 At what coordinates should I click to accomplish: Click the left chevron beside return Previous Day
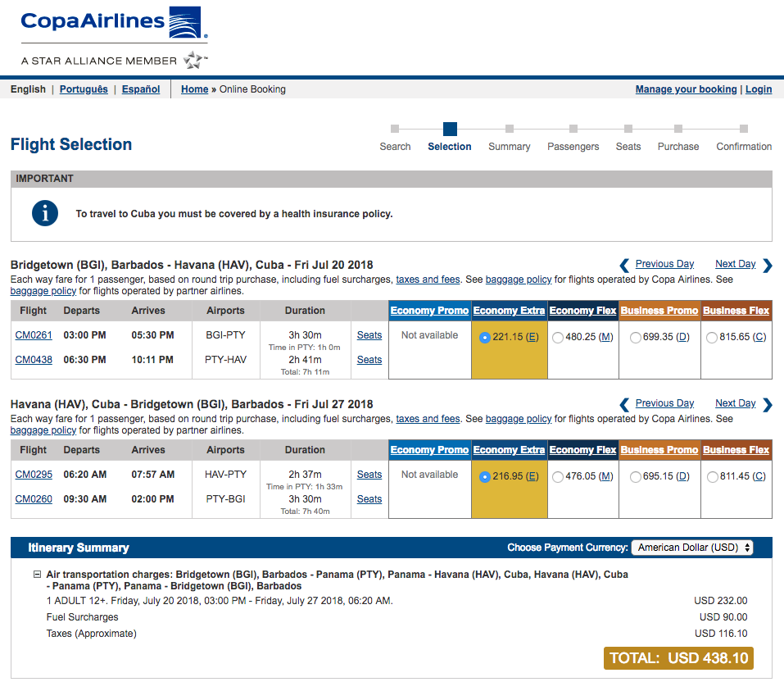(x=624, y=404)
